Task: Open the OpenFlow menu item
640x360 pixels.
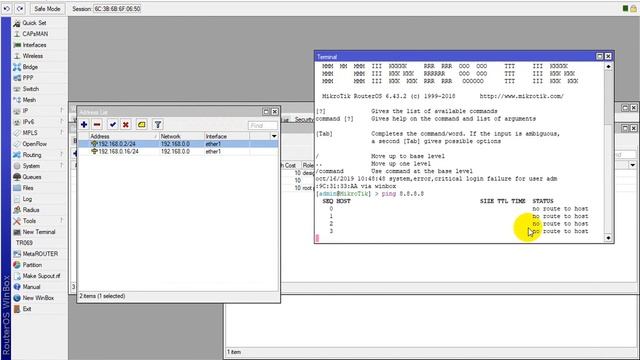Action: pos(34,144)
